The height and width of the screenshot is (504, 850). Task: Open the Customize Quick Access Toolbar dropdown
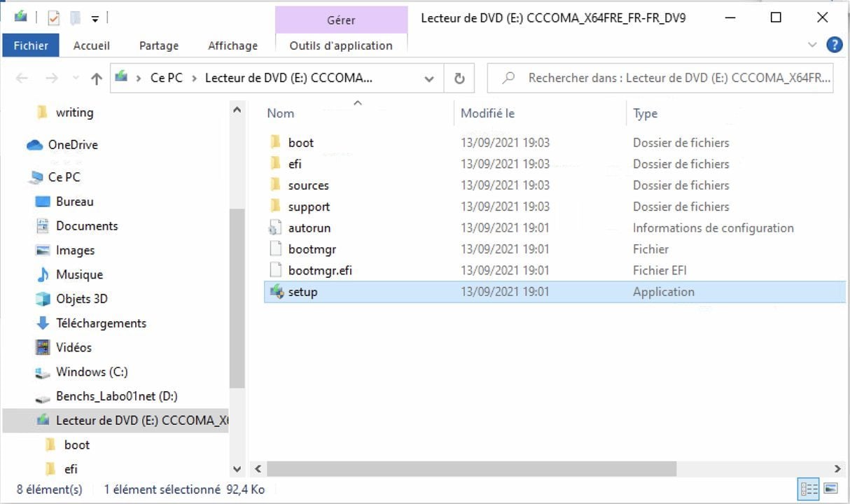point(95,18)
